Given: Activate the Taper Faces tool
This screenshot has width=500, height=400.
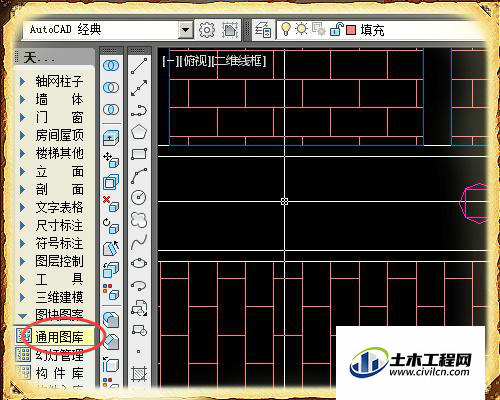Looking at the screenshot, I should (111, 248).
